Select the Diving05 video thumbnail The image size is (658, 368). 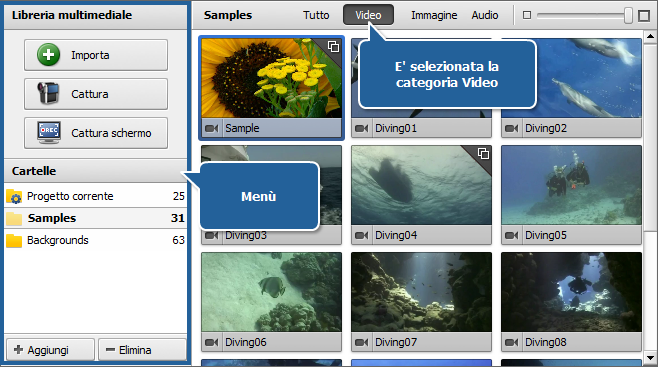(x=572, y=195)
